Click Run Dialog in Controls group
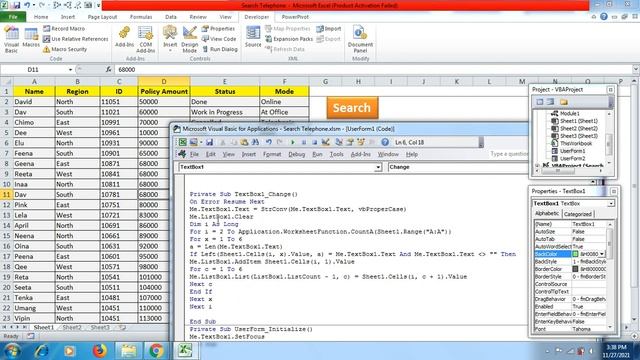640x360 pixels. [x=220, y=49]
